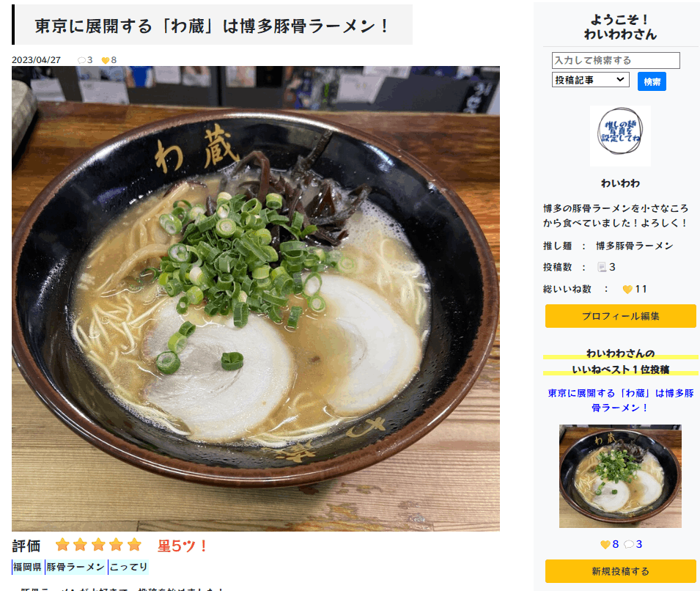Select the こってり tag
The width and height of the screenshot is (700, 591).
(128, 567)
